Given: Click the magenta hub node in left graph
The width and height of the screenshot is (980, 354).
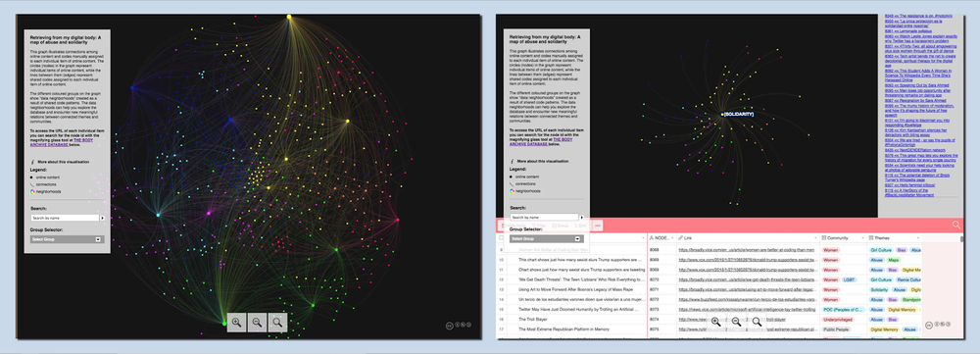Looking at the screenshot, I should 209,214.
